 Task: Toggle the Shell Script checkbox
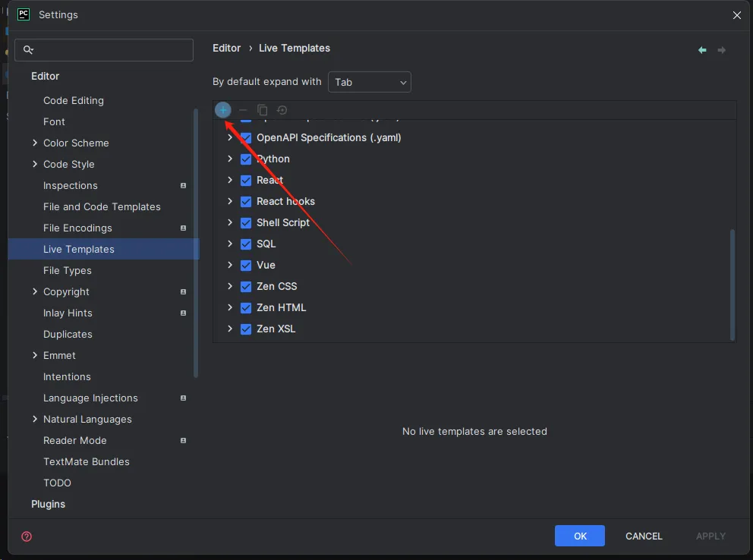click(246, 222)
